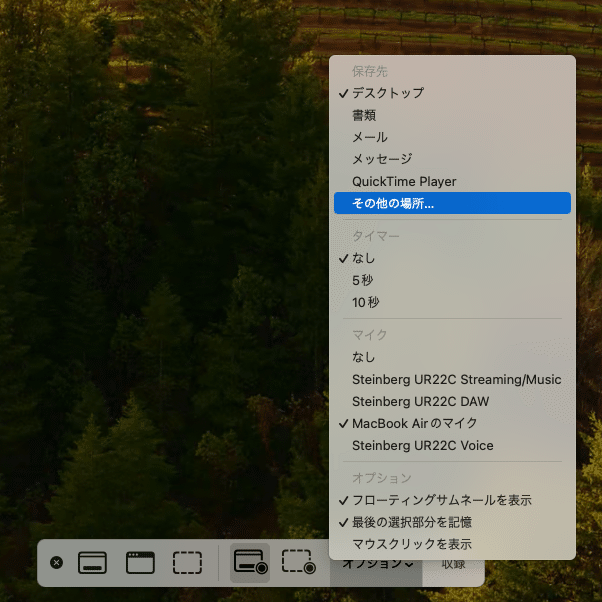The height and width of the screenshot is (602, 602).
Task: Toggle フローティングサムネールを表示 option
Action: pos(452,500)
